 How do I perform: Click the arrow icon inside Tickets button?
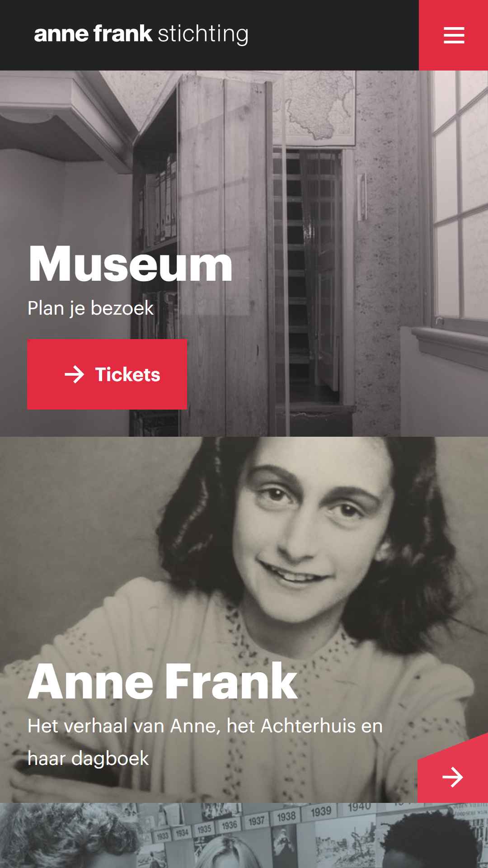pos(74,374)
